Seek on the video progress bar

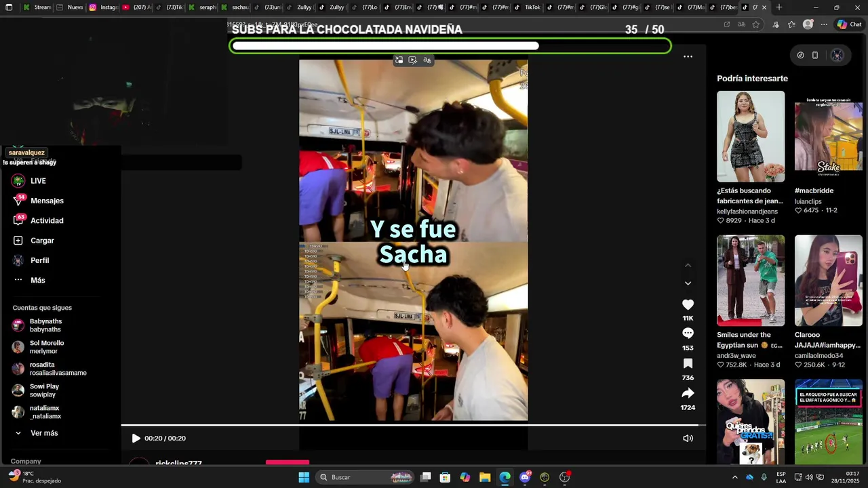[414, 426]
